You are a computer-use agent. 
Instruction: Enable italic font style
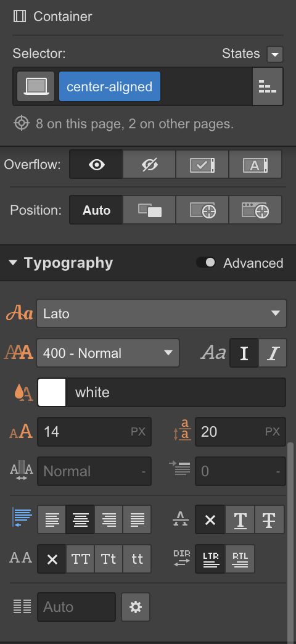pyautogui.click(x=273, y=353)
